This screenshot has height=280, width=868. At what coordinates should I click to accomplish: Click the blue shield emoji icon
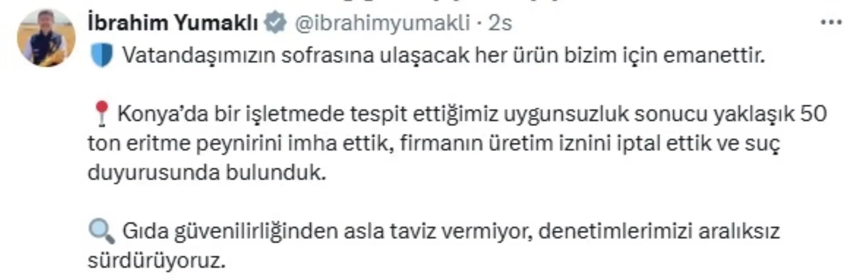tap(102, 55)
